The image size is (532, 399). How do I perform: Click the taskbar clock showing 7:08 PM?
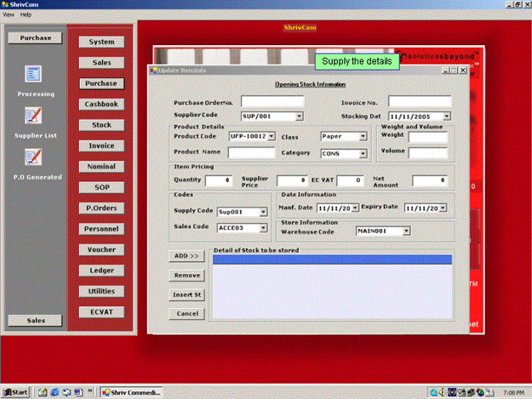513,392
